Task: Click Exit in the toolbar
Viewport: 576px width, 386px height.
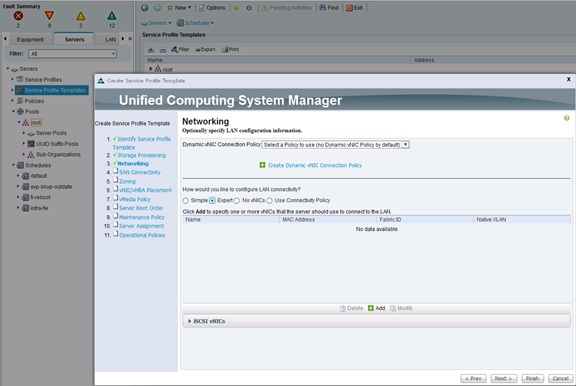Action: [x=354, y=8]
